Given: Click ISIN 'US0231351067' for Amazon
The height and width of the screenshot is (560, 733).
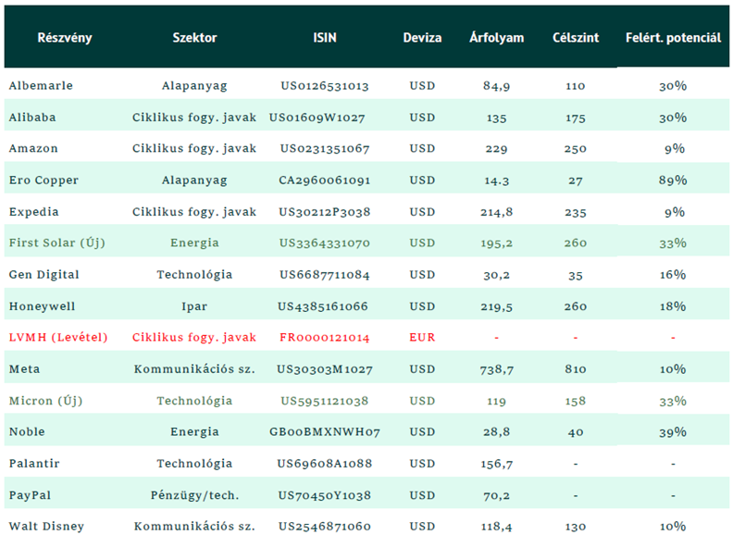Looking at the screenshot, I should [x=325, y=149].
